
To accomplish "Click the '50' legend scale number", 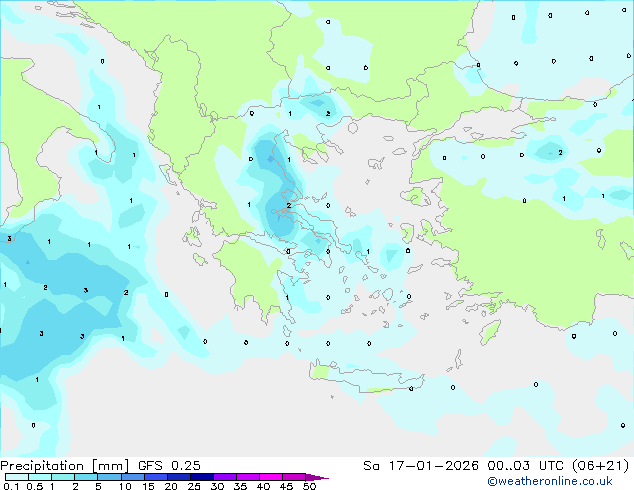I will click(x=309, y=486).
